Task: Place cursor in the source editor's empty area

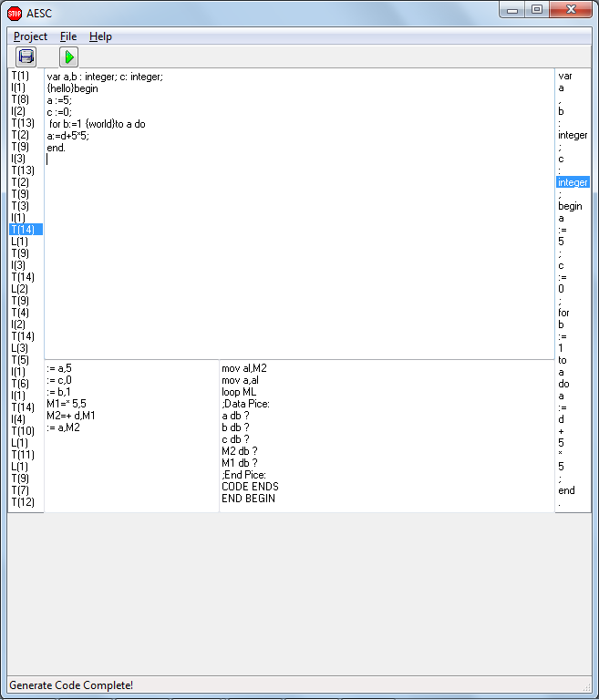Action: [x=299, y=259]
